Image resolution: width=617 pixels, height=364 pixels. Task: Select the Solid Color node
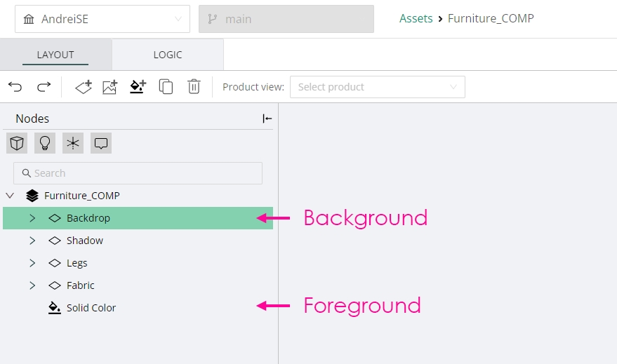(91, 308)
